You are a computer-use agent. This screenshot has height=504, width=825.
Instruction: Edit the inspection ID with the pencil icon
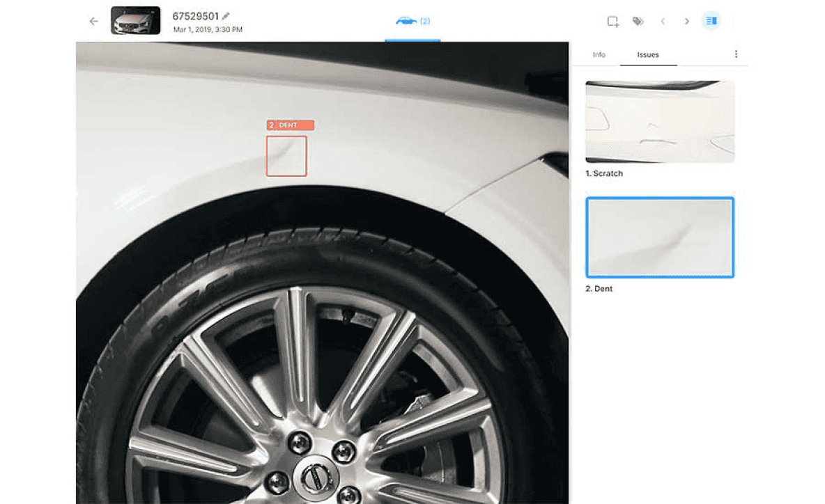click(226, 16)
